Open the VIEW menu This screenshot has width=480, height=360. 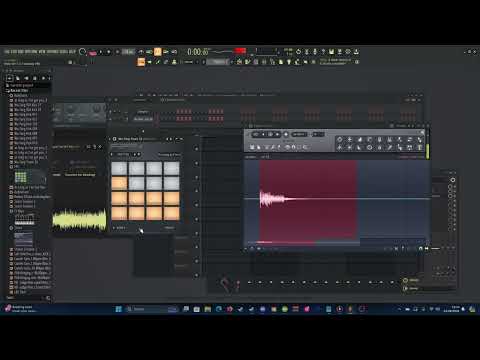pyautogui.click(x=42, y=52)
